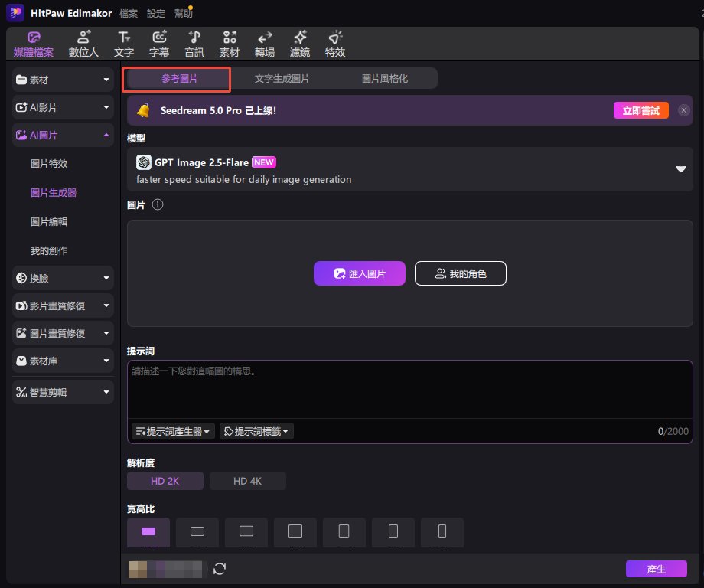The image size is (704, 588).
Task: Expand the 素材 sidebar section
Action: pos(63,80)
